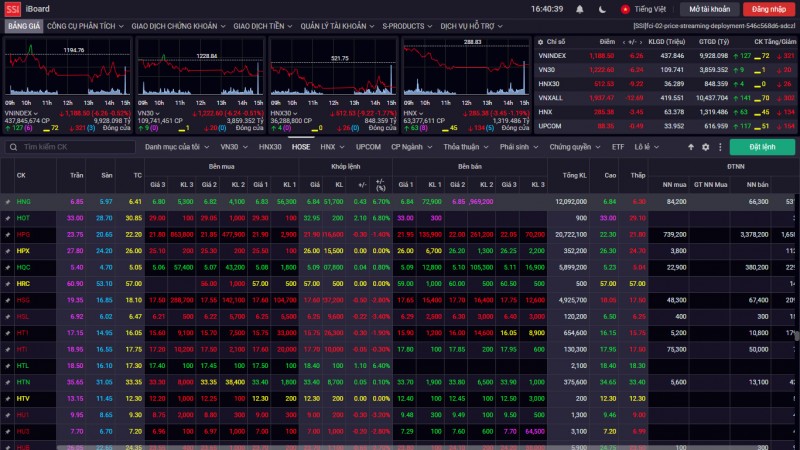Click the SSI logo icon
Screen dimensions: 800x450
coord(12,8)
